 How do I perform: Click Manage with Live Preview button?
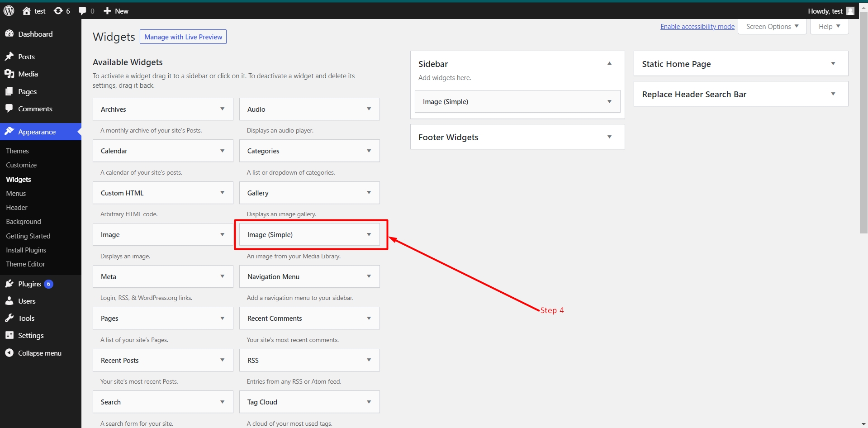183,37
